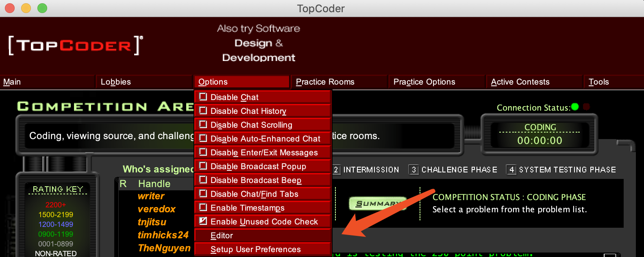Image resolution: width=644 pixels, height=257 pixels.
Task: Click Competition Status: Coding Phase text
Action: point(509,197)
